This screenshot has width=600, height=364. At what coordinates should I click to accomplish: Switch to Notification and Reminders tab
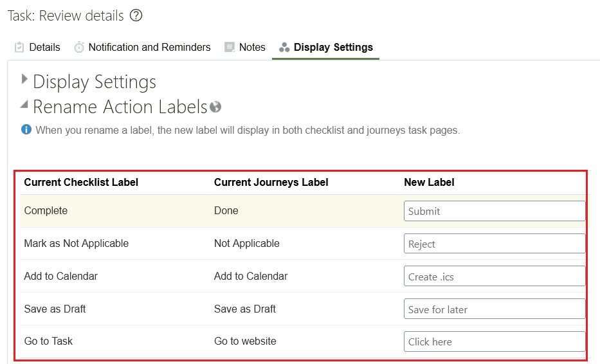click(149, 47)
